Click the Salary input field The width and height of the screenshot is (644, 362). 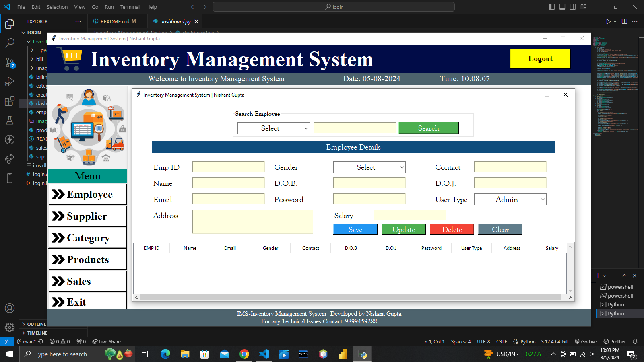coord(410,215)
